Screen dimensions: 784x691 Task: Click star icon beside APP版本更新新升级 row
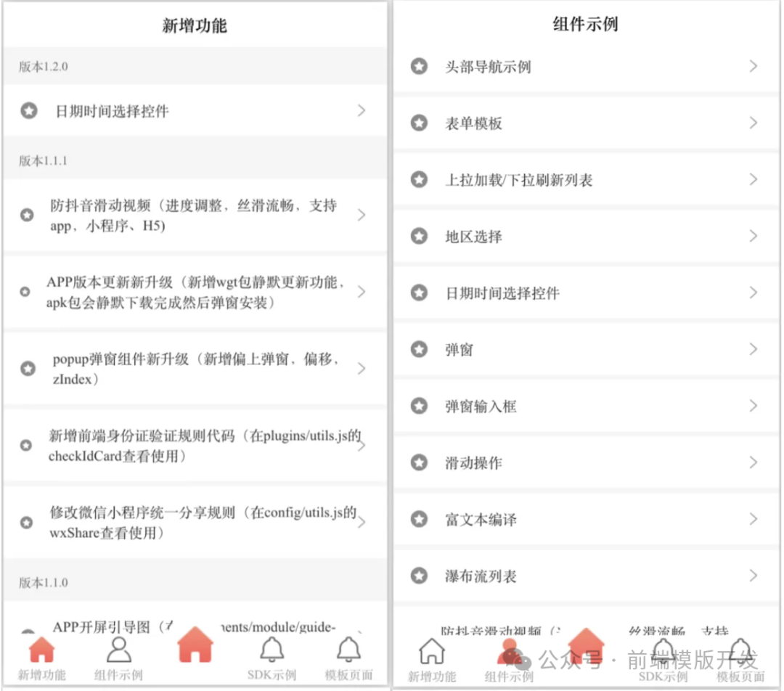[25, 292]
